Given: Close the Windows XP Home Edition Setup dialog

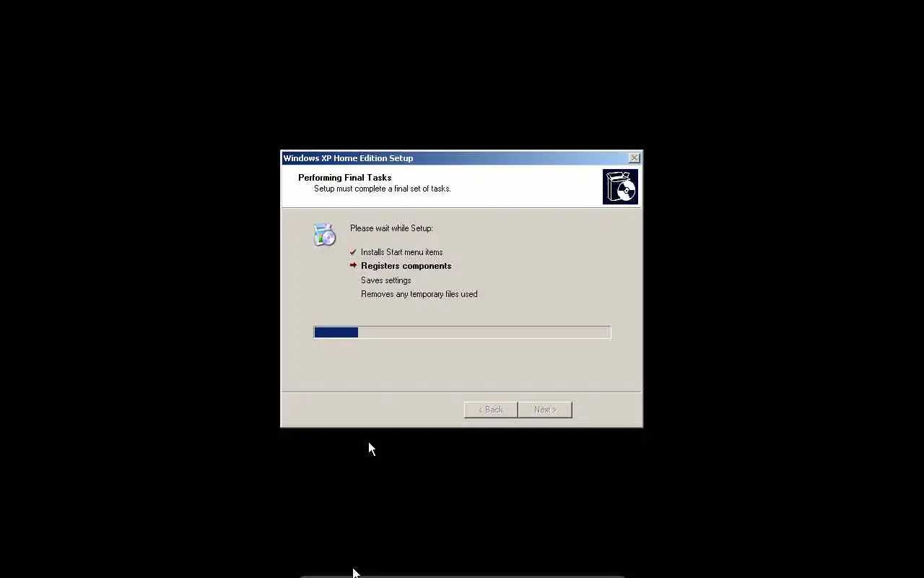Looking at the screenshot, I should pyautogui.click(x=634, y=158).
